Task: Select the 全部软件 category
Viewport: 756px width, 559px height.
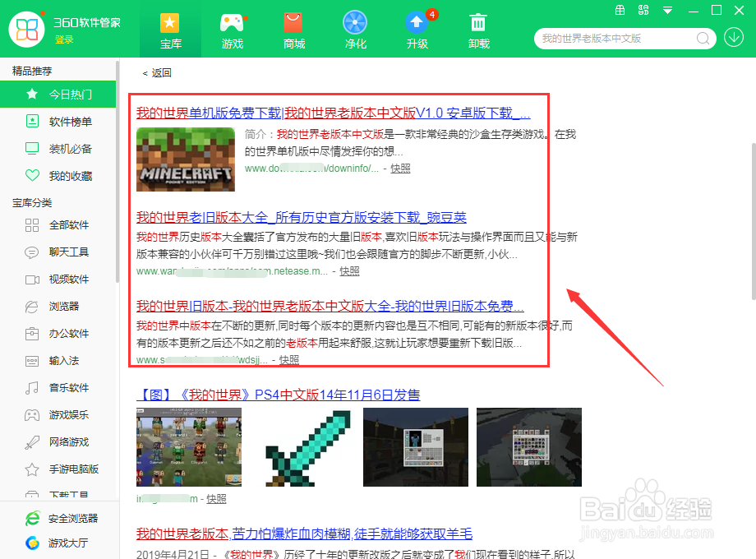Action: [x=58, y=224]
